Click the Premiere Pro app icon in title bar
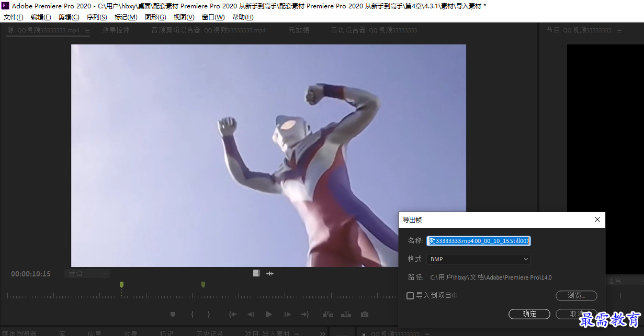The height and width of the screenshot is (336, 644). click(x=5, y=6)
